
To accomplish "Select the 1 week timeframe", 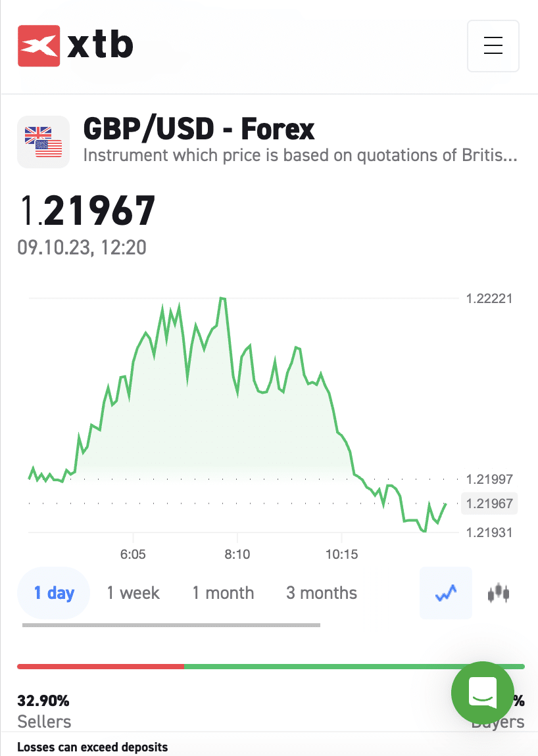I will click(x=134, y=593).
